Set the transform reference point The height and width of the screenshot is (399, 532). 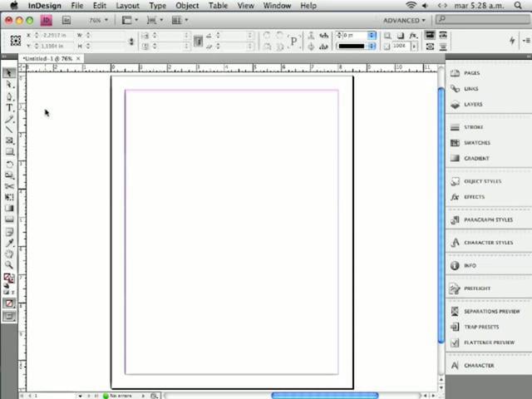click(15, 41)
